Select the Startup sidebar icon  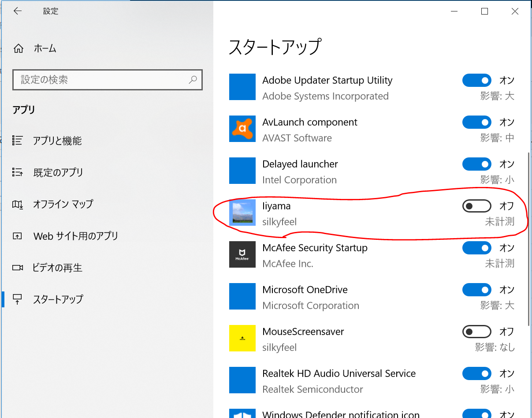(x=18, y=299)
